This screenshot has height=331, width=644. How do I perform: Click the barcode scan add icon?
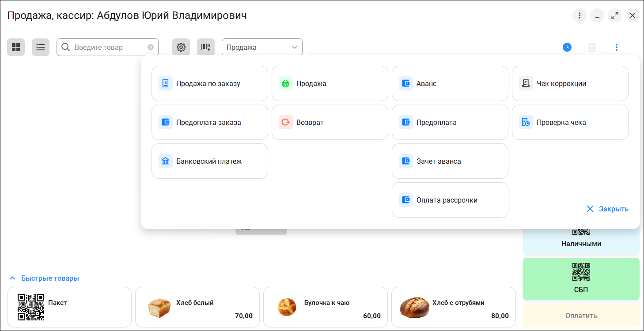206,47
